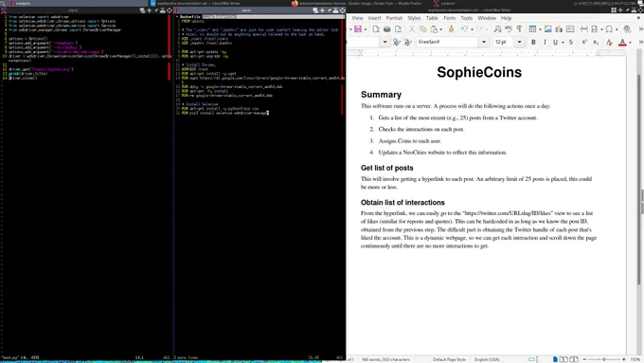Click the Save document icon in Writer
Viewport: 644px width, 363px height.
pos(358,28)
